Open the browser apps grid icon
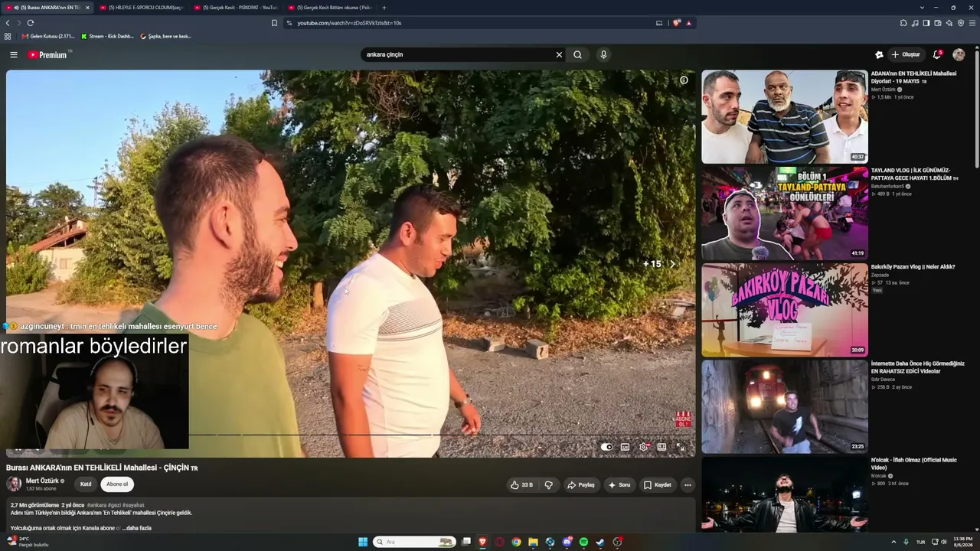Viewport: 980px width, 551px height. (8, 36)
